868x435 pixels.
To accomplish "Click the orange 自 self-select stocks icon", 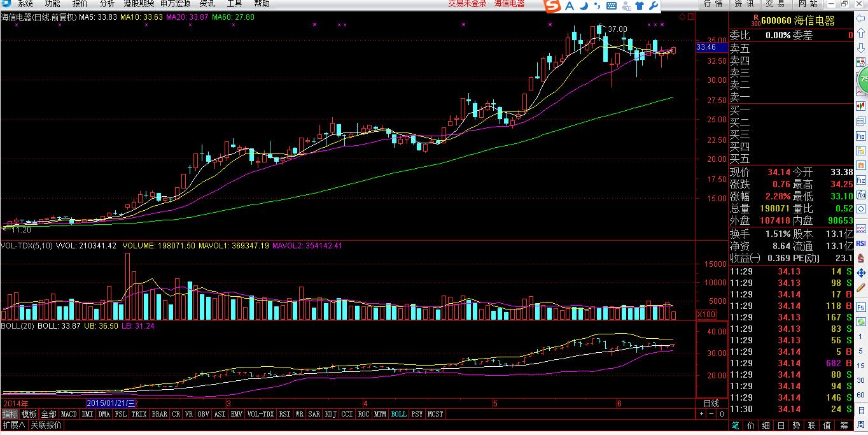I will pyautogui.click(x=860, y=165).
